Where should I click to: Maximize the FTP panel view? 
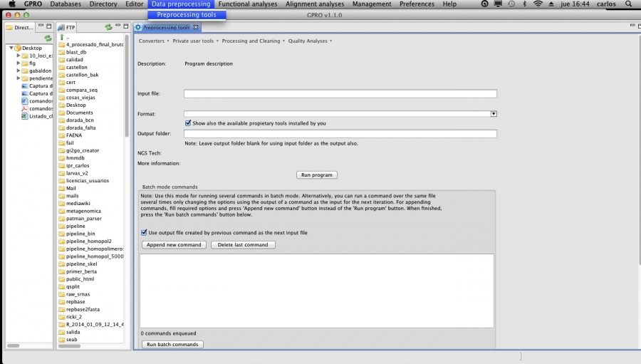click(x=126, y=27)
